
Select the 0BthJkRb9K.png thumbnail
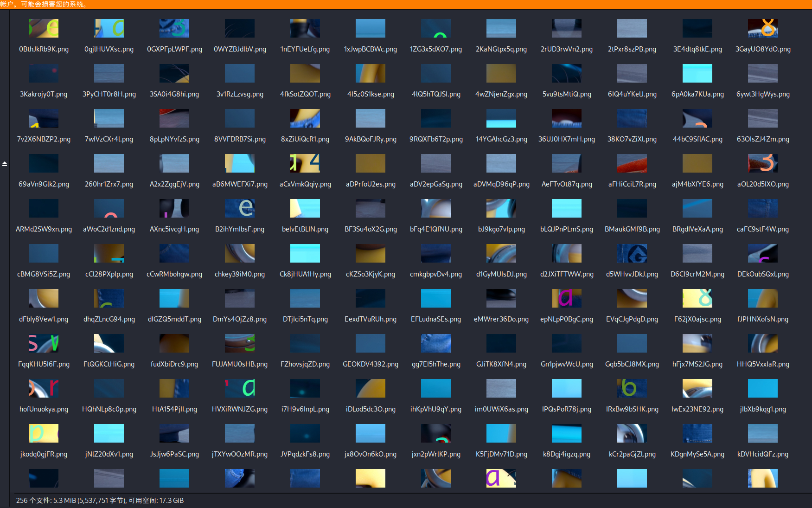tap(43, 28)
